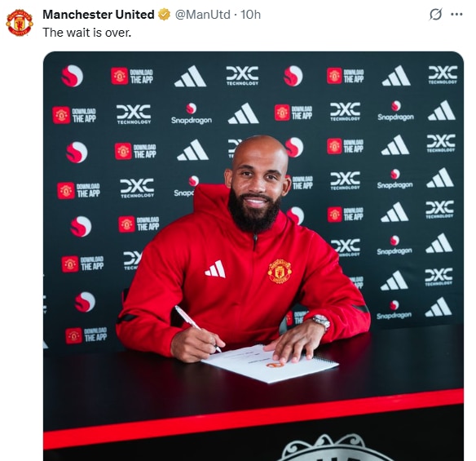Click the silver emblem on the desk front

pyautogui.click(x=333, y=448)
